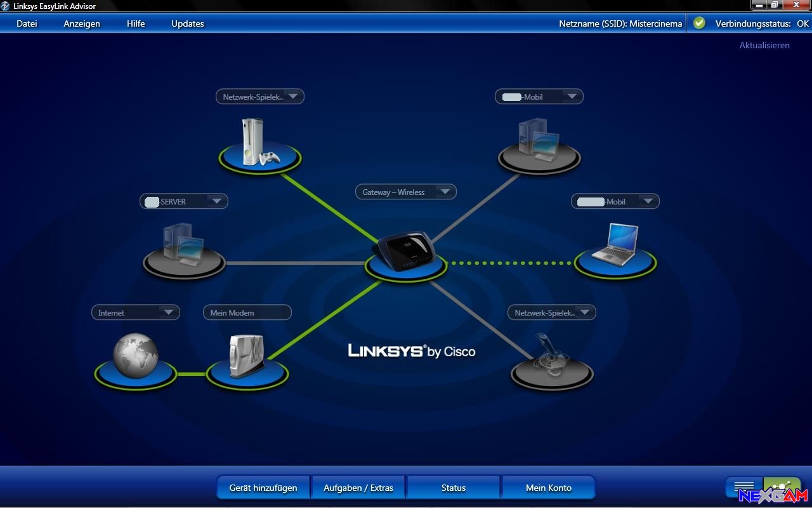Select the Internet globe icon
This screenshot has width=812, height=508.
[136, 356]
